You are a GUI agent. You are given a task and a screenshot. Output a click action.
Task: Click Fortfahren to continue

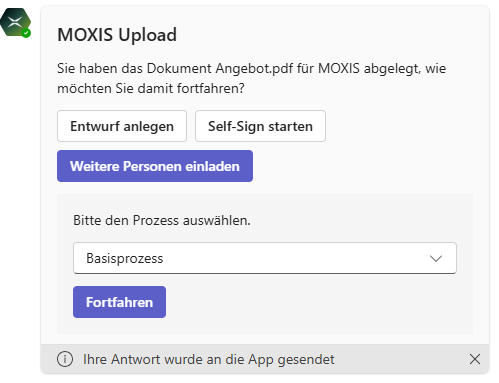point(119,302)
